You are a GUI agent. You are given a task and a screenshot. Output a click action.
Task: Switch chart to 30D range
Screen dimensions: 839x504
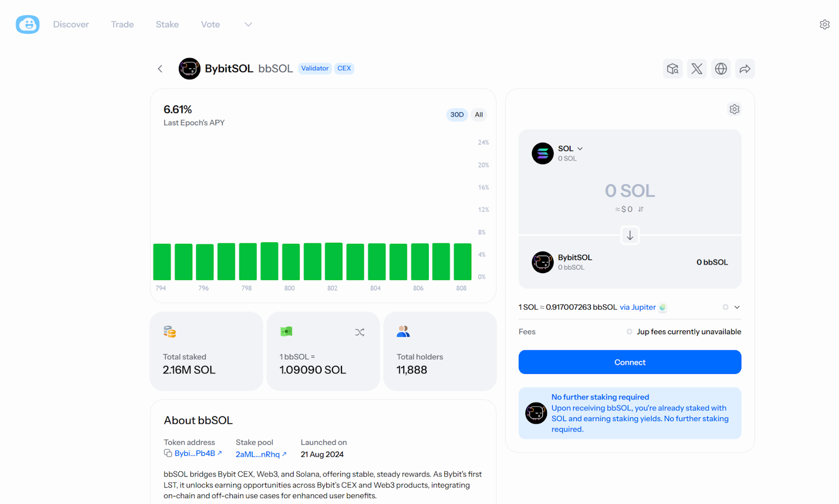pos(457,114)
